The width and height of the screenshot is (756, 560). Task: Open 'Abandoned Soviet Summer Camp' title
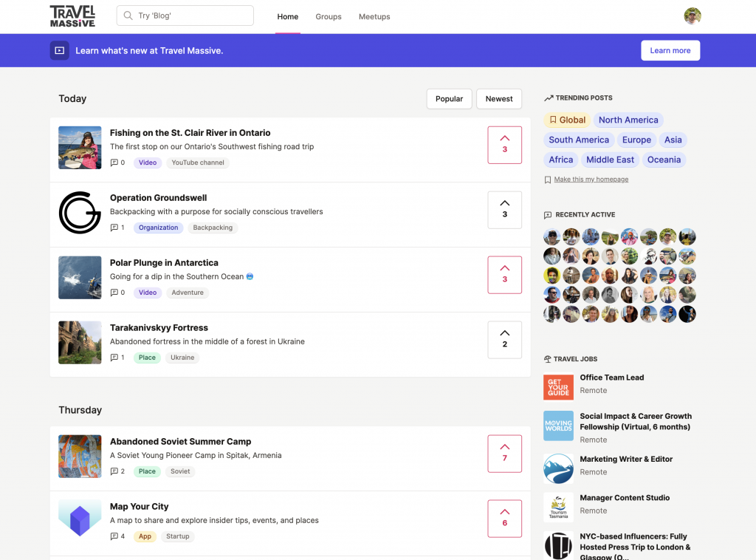(x=180, y=441)
